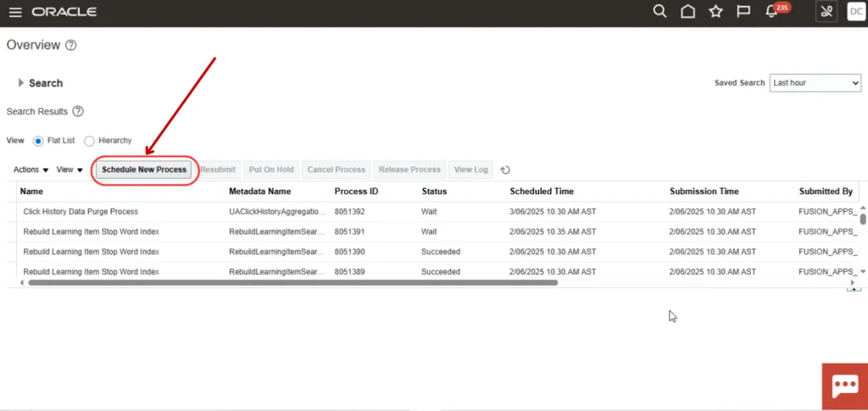Click the View Log button
This screenshot has width=868, height=411.
coord(470,169)
